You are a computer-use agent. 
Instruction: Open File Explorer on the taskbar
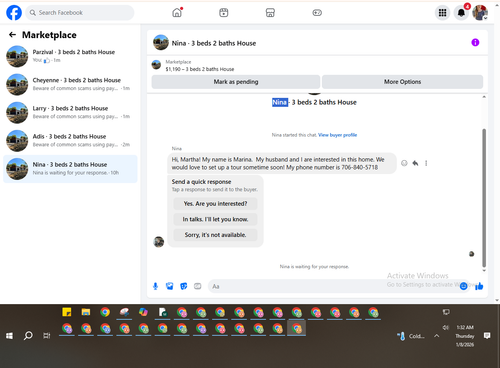86,312
